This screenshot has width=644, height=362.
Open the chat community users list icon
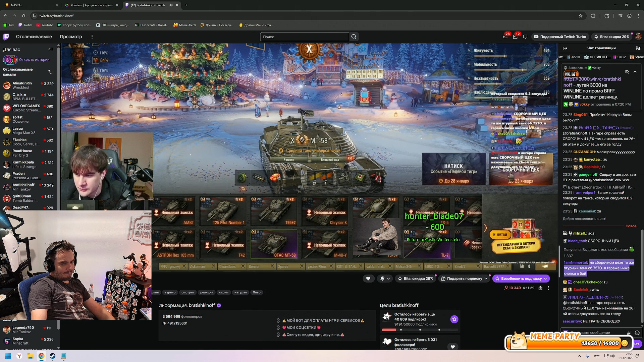[638, 48]
